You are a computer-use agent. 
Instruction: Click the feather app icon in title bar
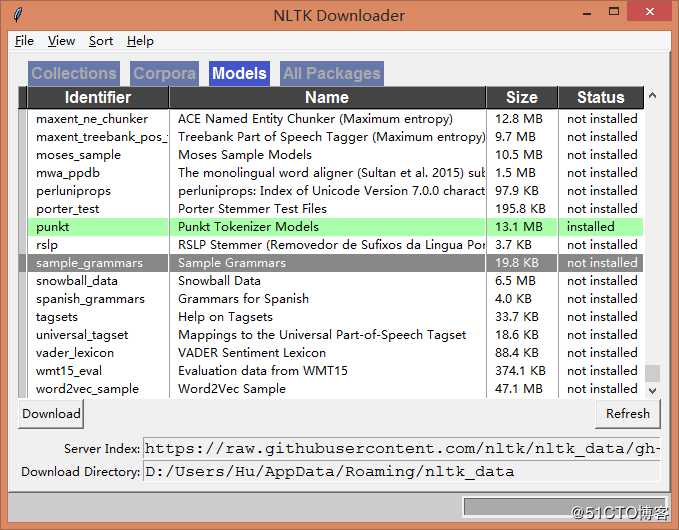(17, 15)
